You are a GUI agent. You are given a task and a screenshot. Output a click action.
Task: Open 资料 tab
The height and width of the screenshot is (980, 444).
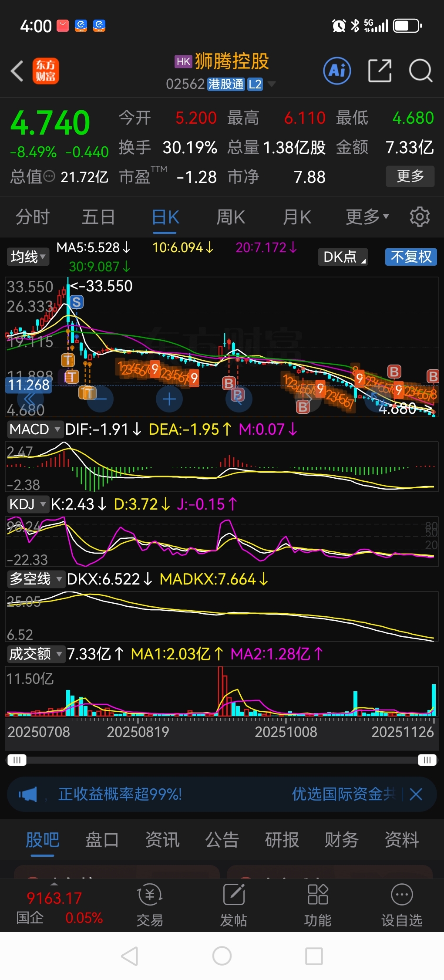(402, 840)
